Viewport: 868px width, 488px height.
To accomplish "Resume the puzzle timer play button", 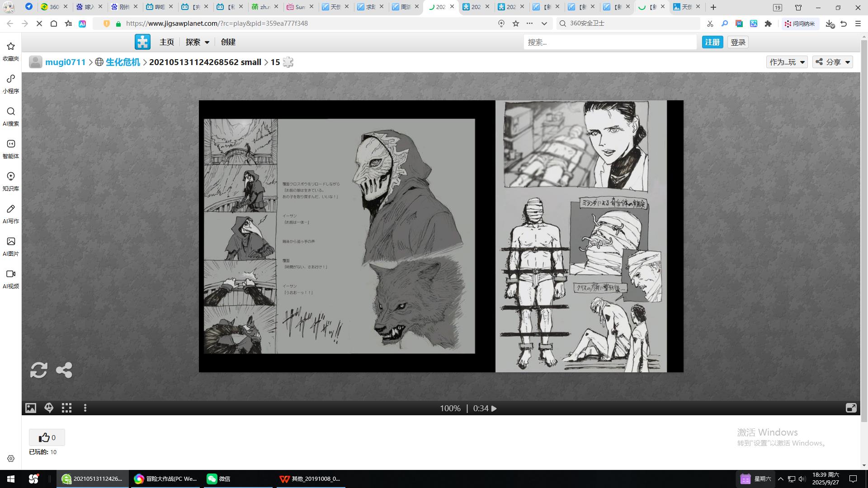I will (494, 408).
